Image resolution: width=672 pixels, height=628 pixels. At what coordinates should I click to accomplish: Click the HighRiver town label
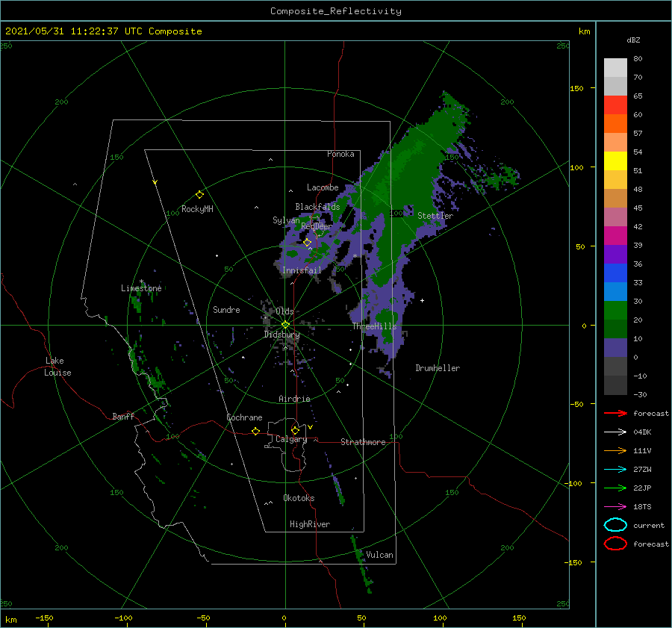point(310,524)
